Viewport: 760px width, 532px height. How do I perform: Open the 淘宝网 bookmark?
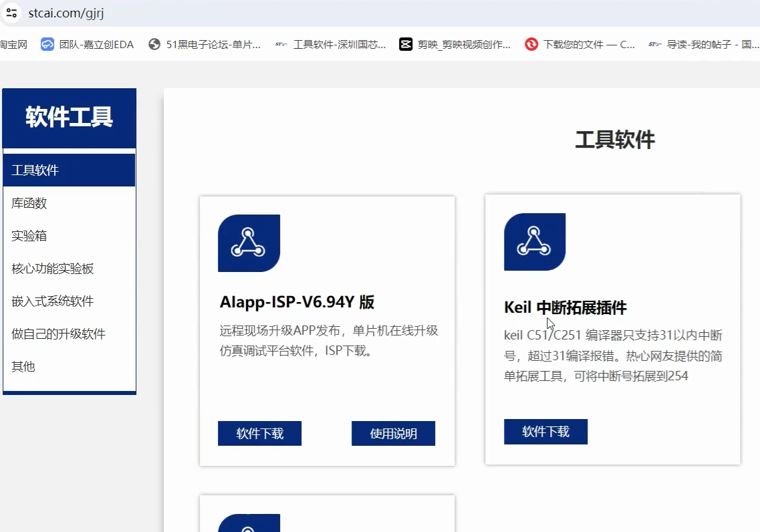coord(13,45)
